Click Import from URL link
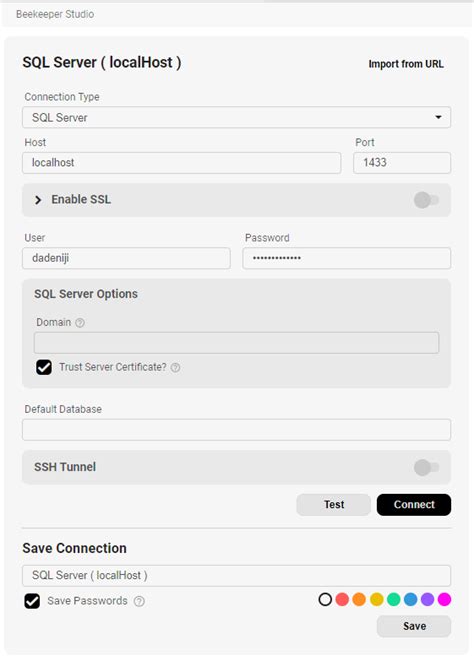This screenshot has height=661, width=474. click(x=406, y=64)
